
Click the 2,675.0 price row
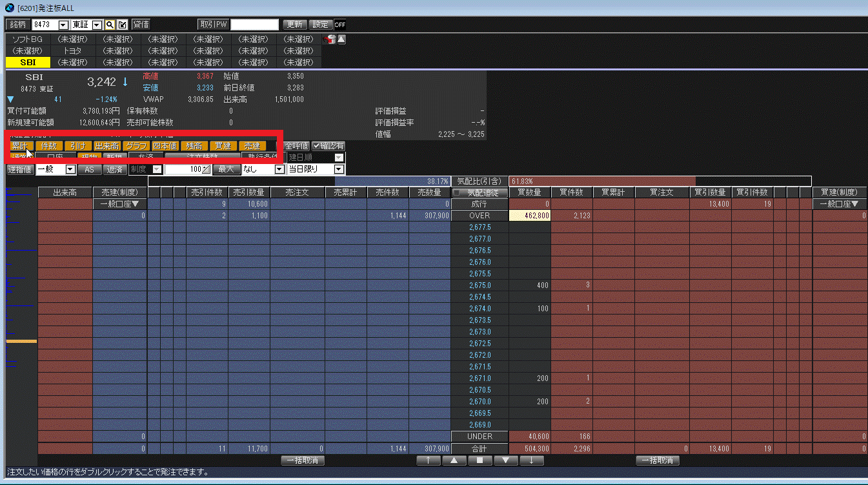[x=479, y=285]
